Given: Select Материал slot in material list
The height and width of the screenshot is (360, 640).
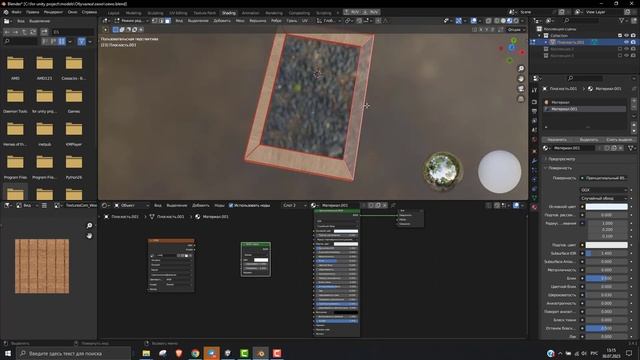Looking at the screenshot, I should (584, 102).
